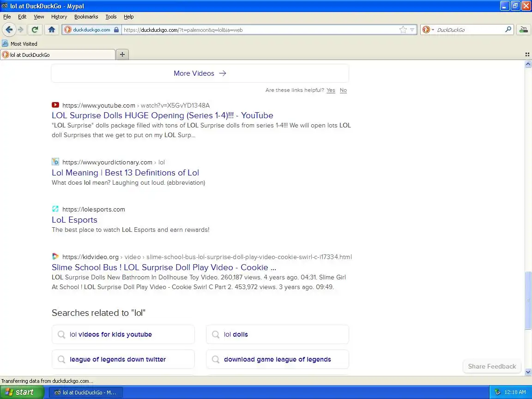Click the forward navigation arrow

21,30
